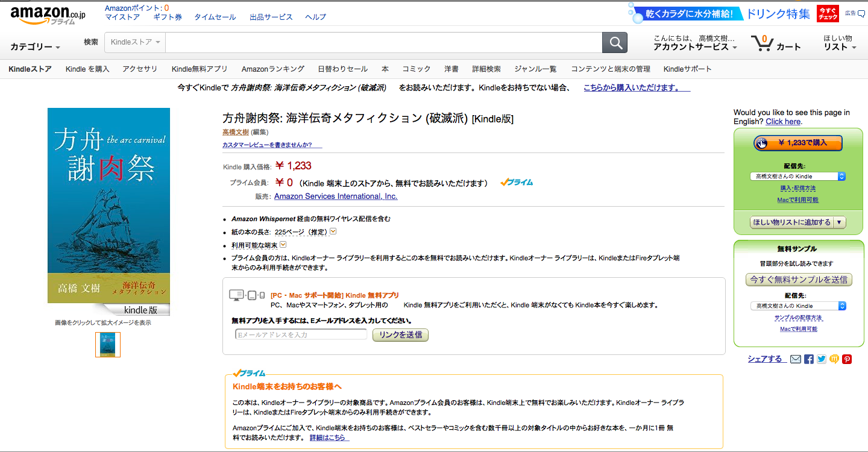The image size is (868, 452).
Task: Click the Eメールアドレスを入力 email field
Action: point(301,334)
